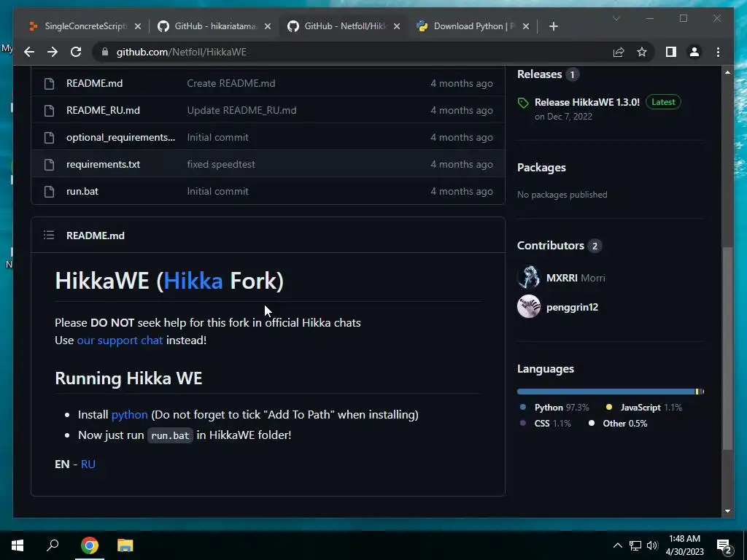
Task: Filter by JavaScript 1.1% language
Action: pos(643,408)
